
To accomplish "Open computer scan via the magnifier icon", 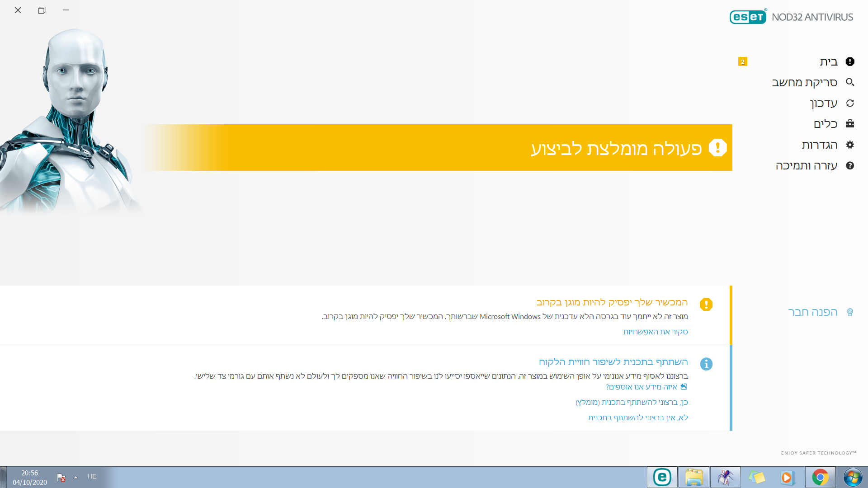I will 850,82.
